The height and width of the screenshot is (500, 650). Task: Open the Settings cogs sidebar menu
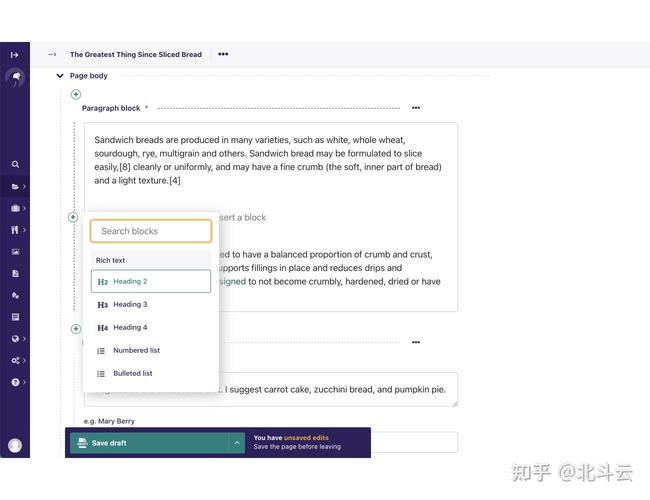(15, 360)
